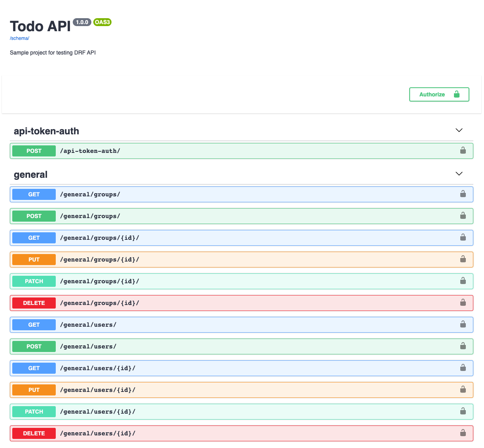
Task: Click lock icon on PUT /general/groups/{id}/ row
Action: (x=463, y=259)
